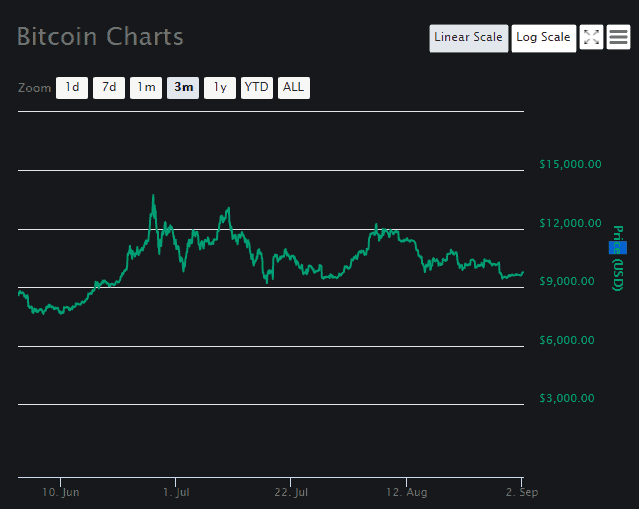Screen dimensions: 639x509
Task: Click the $3,000.00 axis label
Action: point(567,398)
